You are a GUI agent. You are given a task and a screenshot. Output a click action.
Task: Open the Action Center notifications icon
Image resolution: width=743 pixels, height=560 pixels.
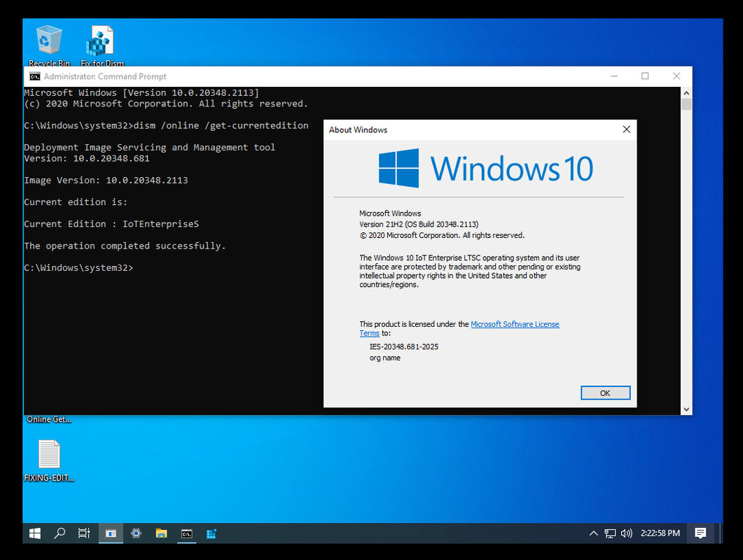tap(700, 533)
